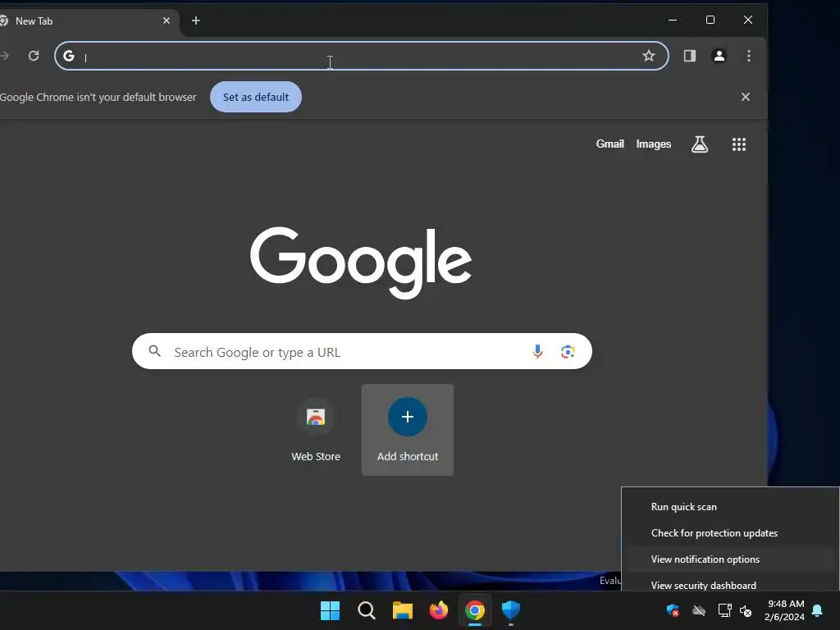Reload the page with the refresh icon
The height and width of the screenshot is (630, 840).
point(34,56)
